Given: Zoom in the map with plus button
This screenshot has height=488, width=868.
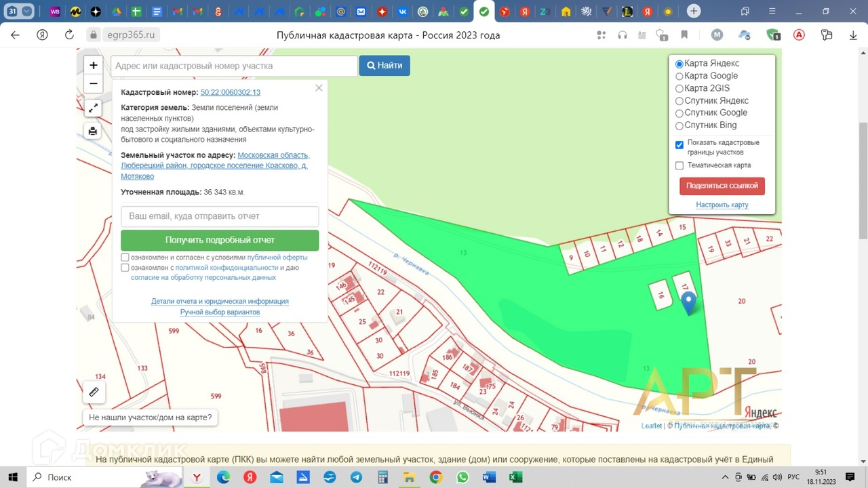Looking at the screenshot, I should (94, 66).
